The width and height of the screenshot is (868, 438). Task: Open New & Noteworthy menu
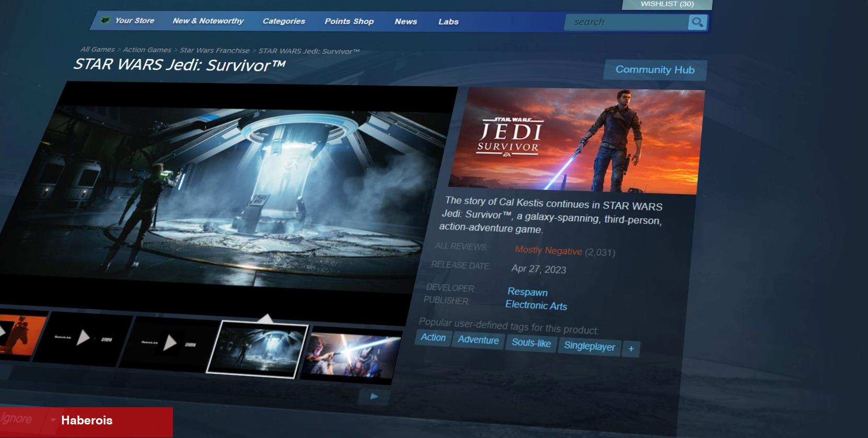[x=208, y=21]
